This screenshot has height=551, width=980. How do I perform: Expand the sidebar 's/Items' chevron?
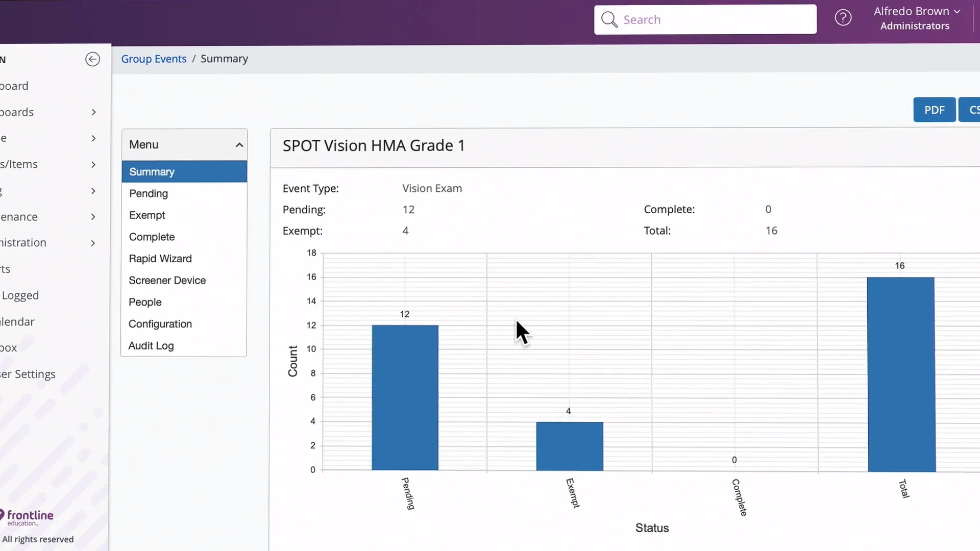93,164
